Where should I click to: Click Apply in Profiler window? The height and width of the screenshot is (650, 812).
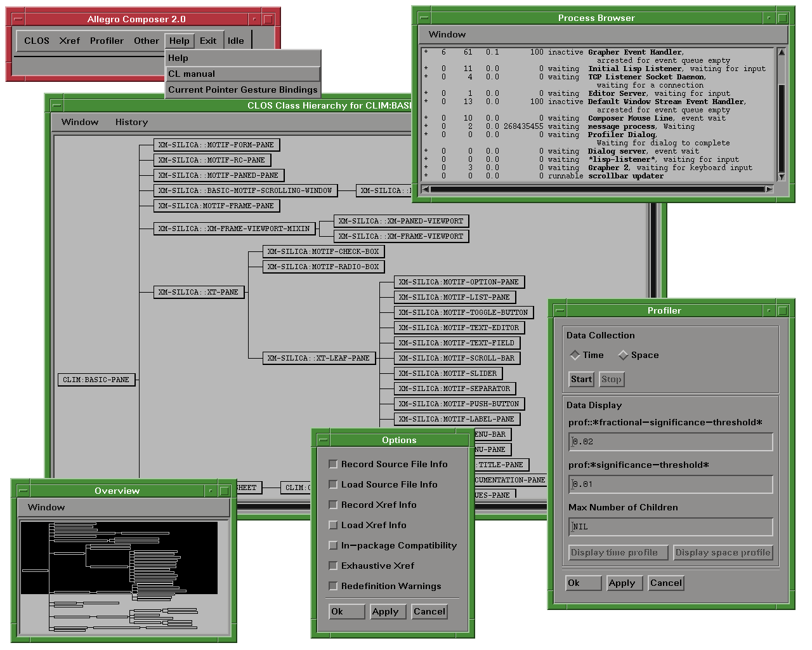(625, 583)
